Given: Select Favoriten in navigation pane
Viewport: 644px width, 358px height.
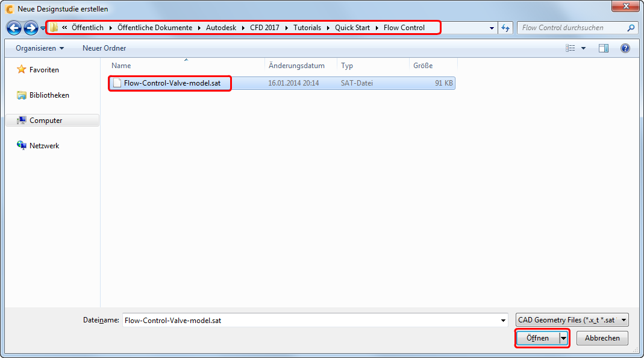Looking at the screenshot, I should coord(44,70).
